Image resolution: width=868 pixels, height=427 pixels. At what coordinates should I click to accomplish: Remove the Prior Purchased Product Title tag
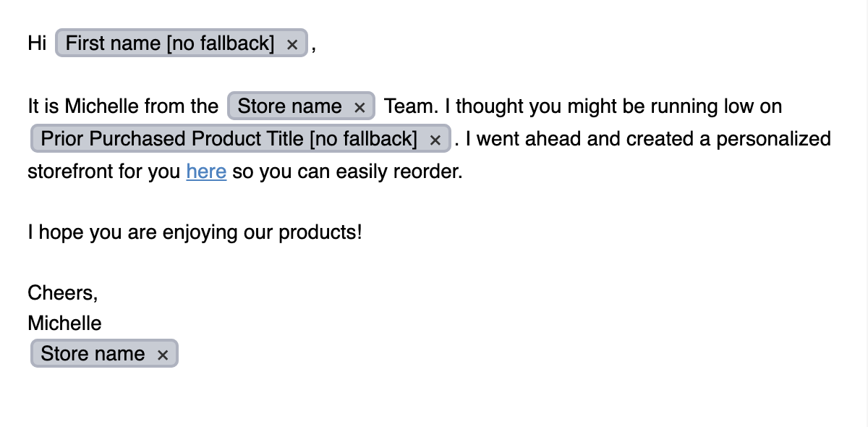coord(435,140)
